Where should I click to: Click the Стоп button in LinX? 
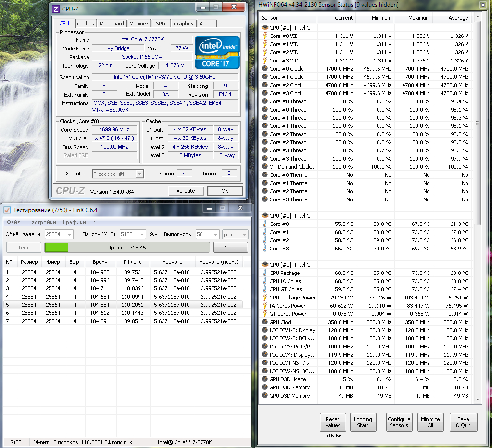click(x=230, y=248)
